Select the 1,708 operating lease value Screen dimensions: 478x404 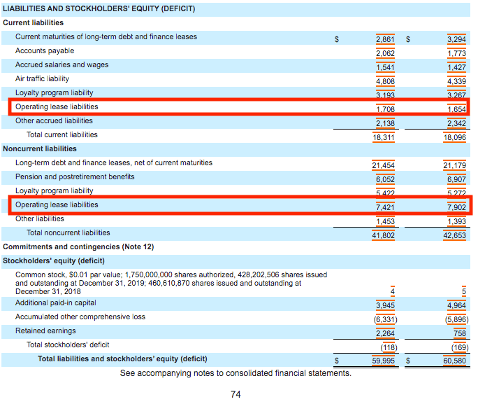(x=385, y=109)
